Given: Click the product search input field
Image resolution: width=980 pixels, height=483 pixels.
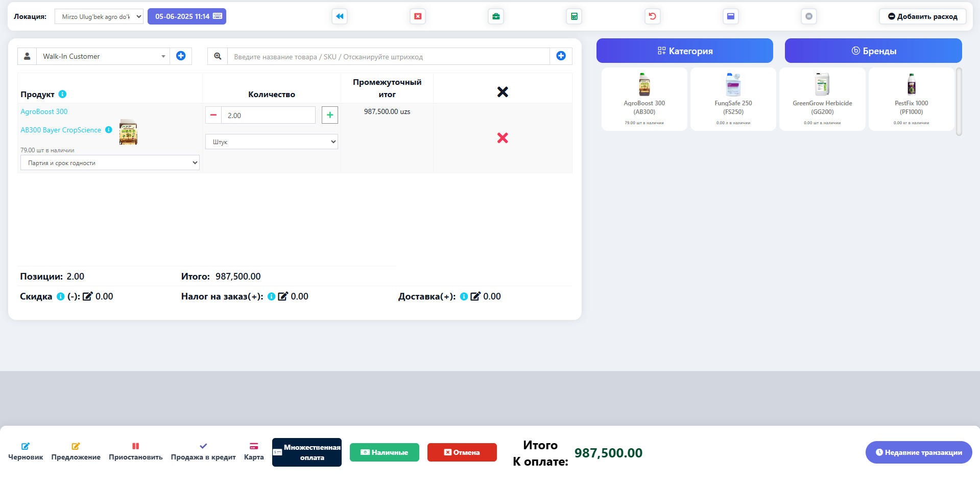Looking at the screenshot, I should [x=388, y=57].
